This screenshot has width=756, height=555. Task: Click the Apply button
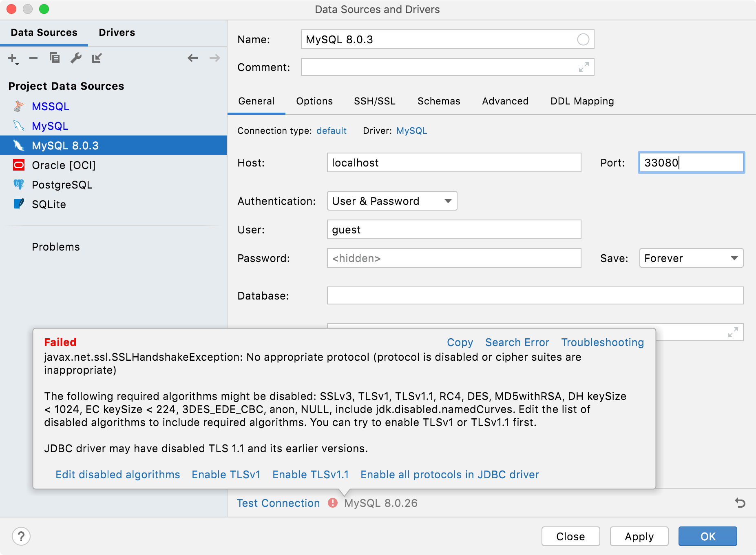pos(638,536)
